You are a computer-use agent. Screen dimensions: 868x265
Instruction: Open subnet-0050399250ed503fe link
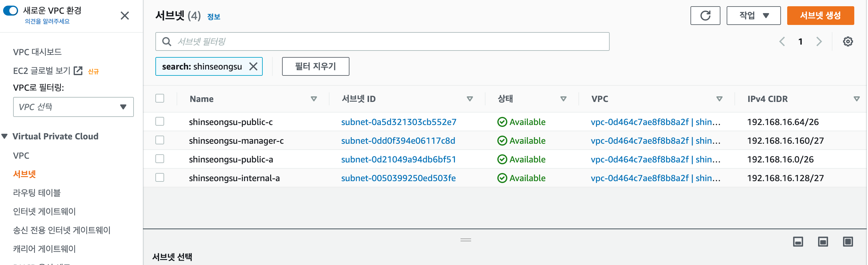click(398, 178)
